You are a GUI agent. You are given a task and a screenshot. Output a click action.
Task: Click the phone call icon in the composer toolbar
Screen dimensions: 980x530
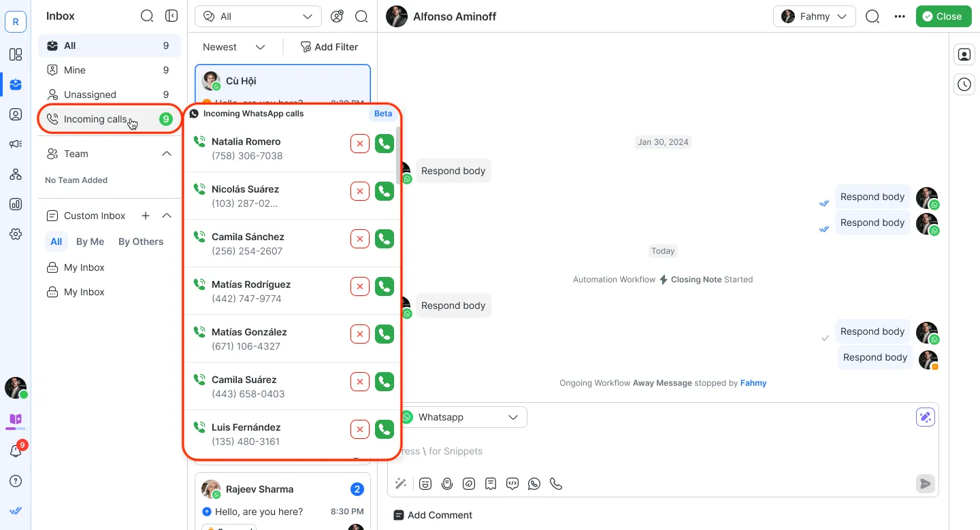point(556,484)
